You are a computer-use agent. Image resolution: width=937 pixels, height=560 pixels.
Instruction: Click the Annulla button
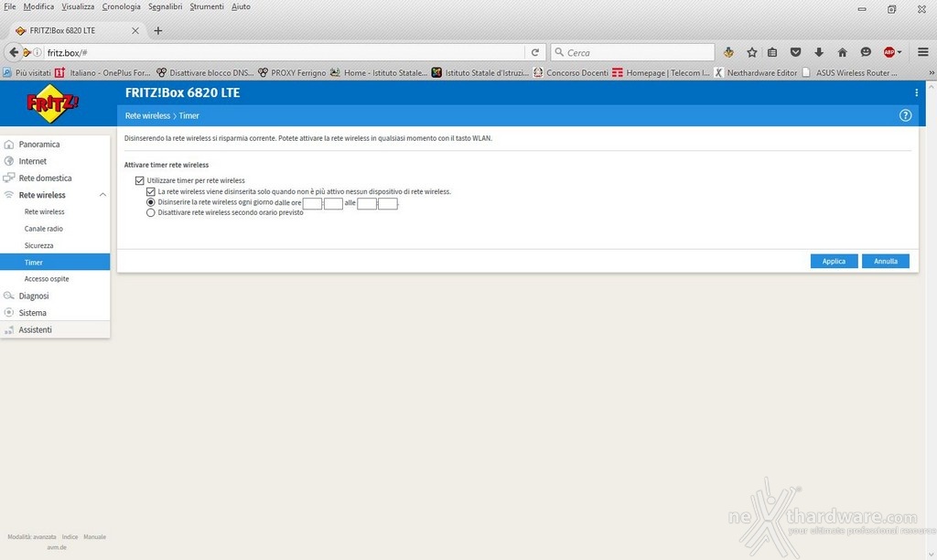click(886, 261)
